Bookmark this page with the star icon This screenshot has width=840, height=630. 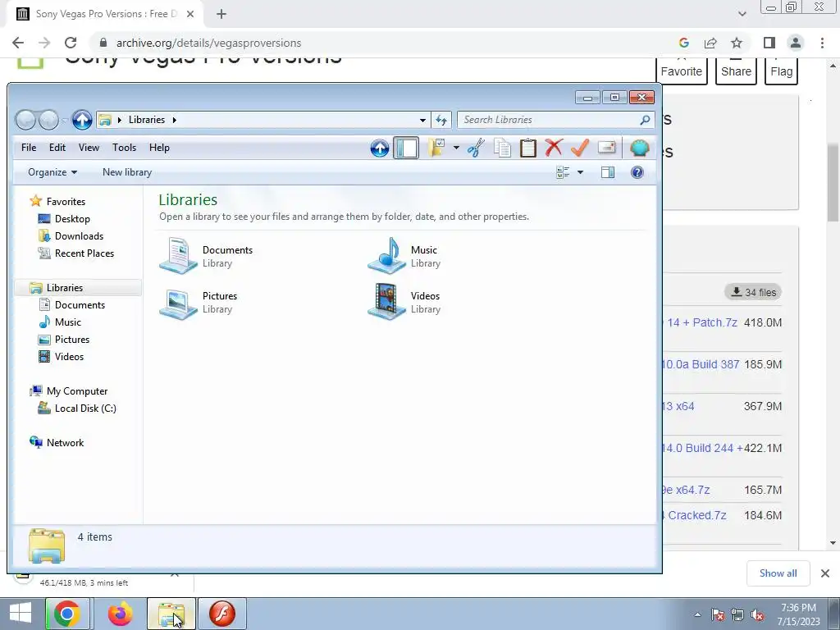[x=737, y=43]
